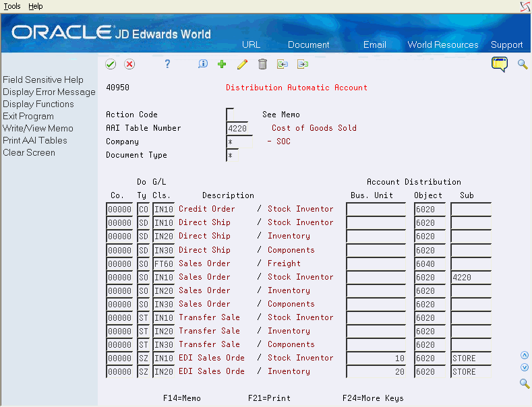The height and width of the screenshot is (407, 532).
Task: Click Do Ty field CO
Action: [143, 210]
